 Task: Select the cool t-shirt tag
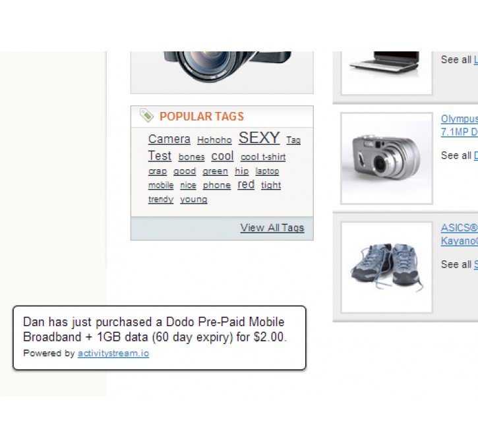263,157
